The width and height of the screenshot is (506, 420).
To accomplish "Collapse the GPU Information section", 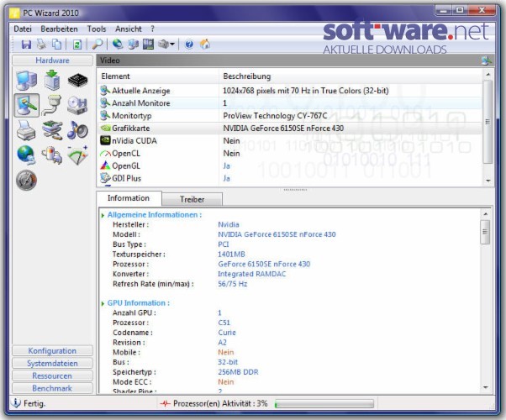I will (x=103, y=303).
